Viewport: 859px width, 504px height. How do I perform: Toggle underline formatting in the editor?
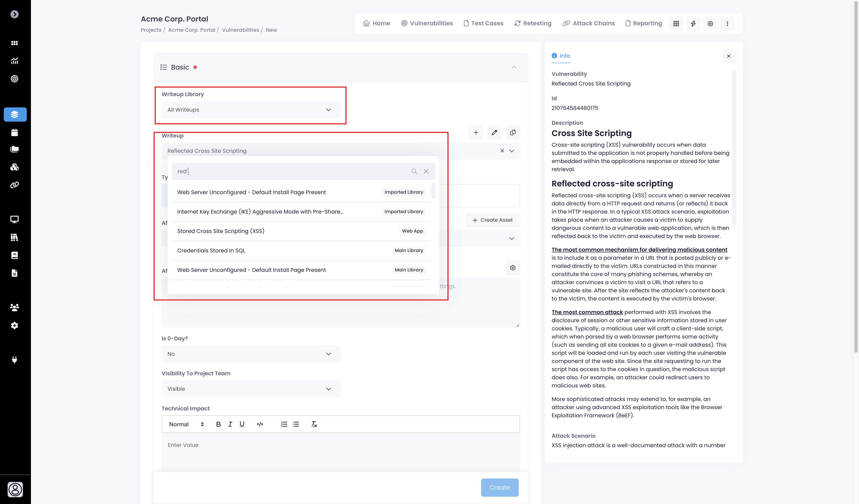coord(242,424)
